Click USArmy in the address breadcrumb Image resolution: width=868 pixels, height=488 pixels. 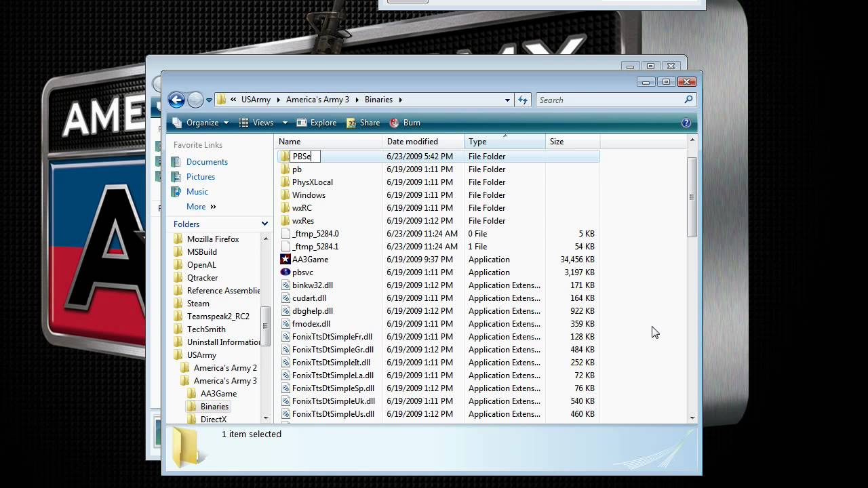point(256,100)
